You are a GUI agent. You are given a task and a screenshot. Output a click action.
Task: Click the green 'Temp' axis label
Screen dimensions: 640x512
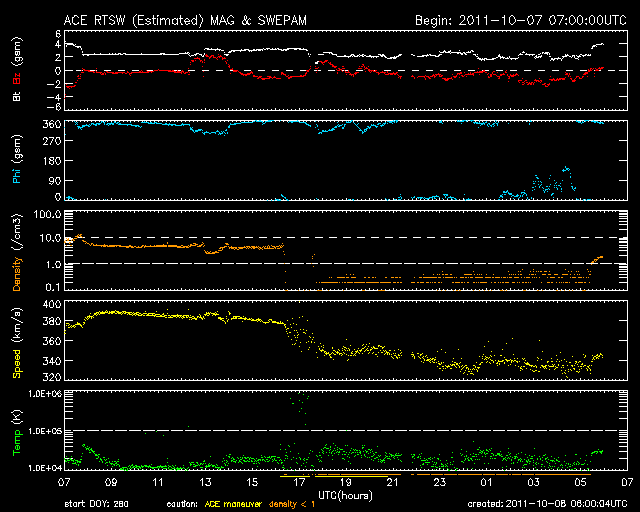click(x=17, y=441)
